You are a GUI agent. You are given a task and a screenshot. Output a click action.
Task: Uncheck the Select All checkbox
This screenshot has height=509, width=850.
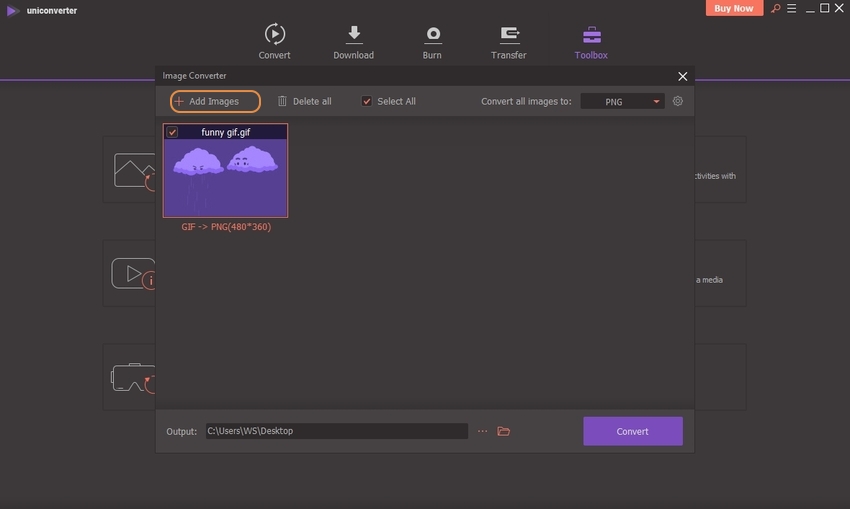367,101
